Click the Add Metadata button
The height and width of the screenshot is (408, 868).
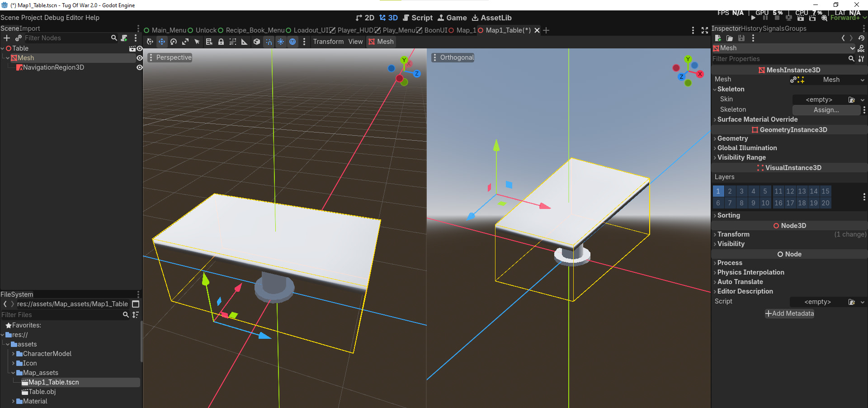tap(789, 313)
